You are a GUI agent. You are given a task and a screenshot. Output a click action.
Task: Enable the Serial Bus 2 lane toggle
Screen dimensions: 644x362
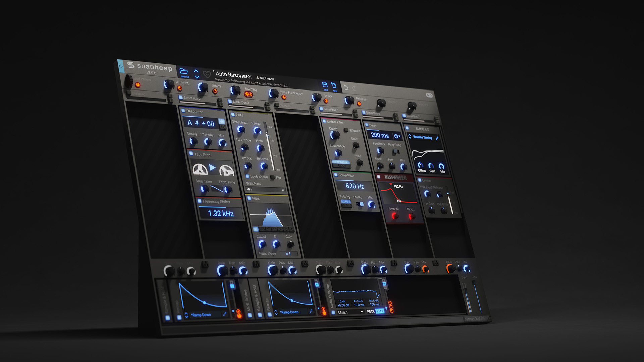[181, 97]
